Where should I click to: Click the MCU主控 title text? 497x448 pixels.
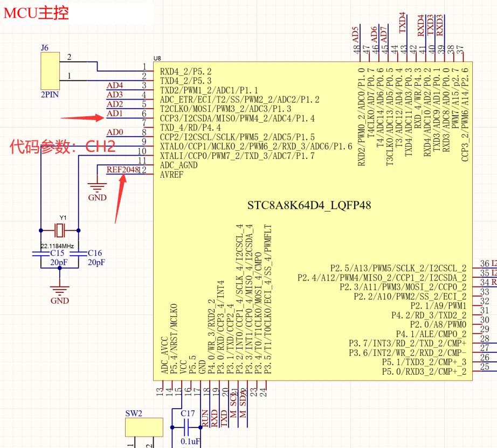tap(36, 13)
